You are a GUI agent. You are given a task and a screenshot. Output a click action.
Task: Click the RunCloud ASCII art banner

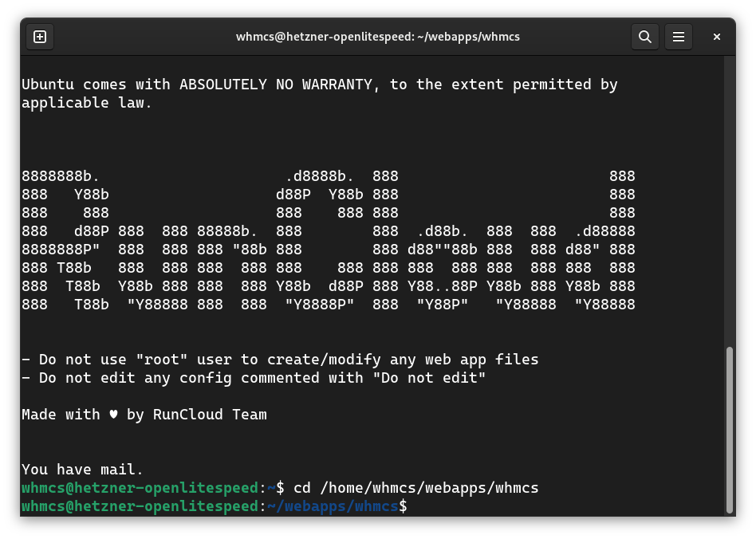pyautogui.click(x=329, y=240)
